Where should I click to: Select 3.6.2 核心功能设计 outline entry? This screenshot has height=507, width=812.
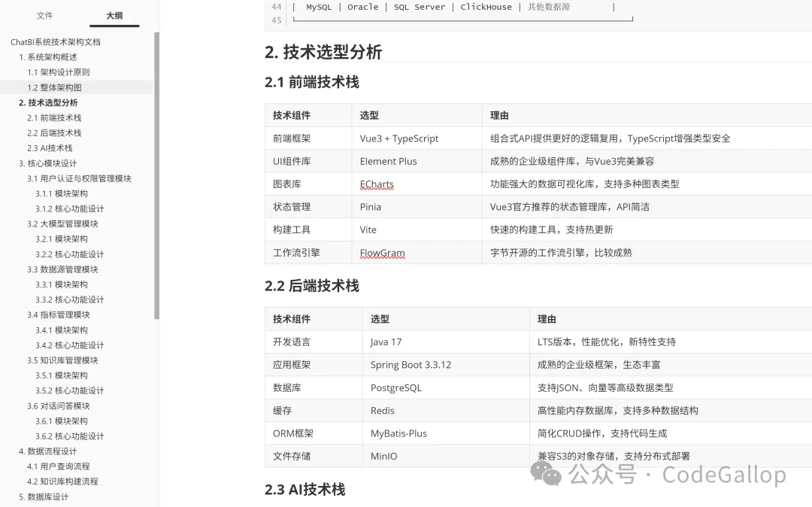click(x=70, y=436)
